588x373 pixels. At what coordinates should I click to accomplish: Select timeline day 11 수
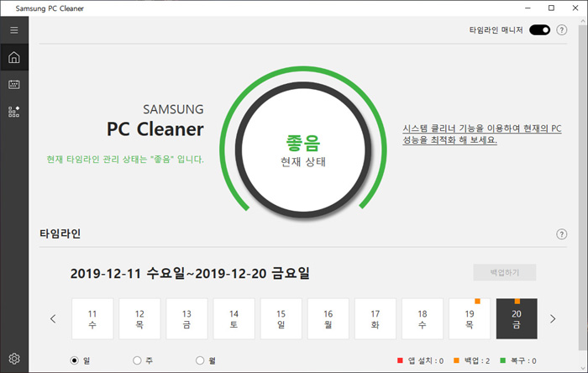[92, 318]
